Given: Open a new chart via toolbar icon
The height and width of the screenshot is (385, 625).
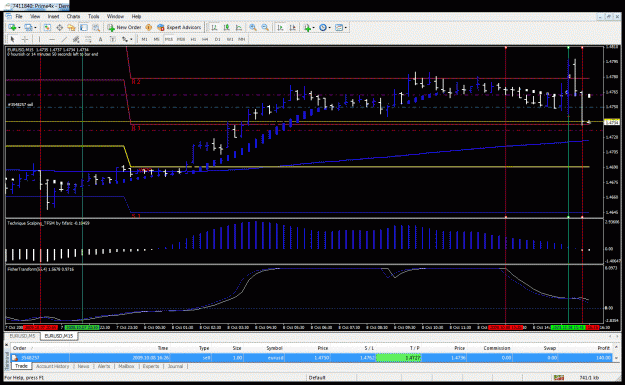Looking at the screenshot, I should pyautogui.click(x=12, y=28).
